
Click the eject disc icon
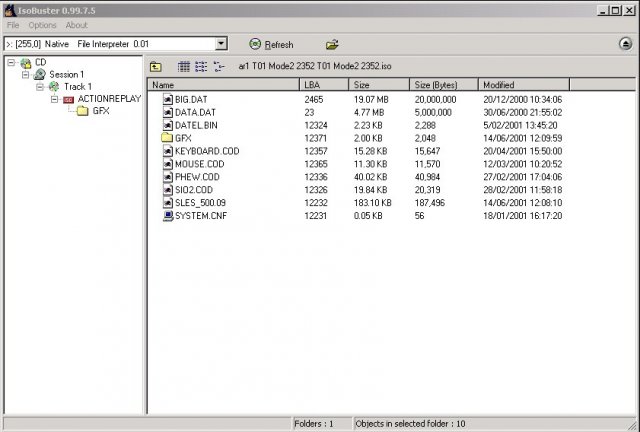[x=625, y=44]
